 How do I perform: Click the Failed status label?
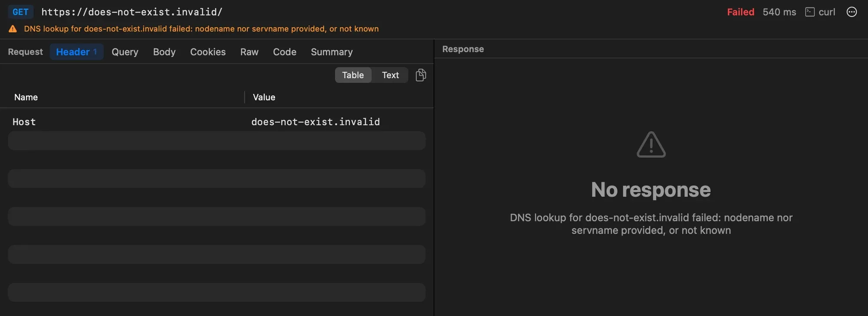point(740,12)
